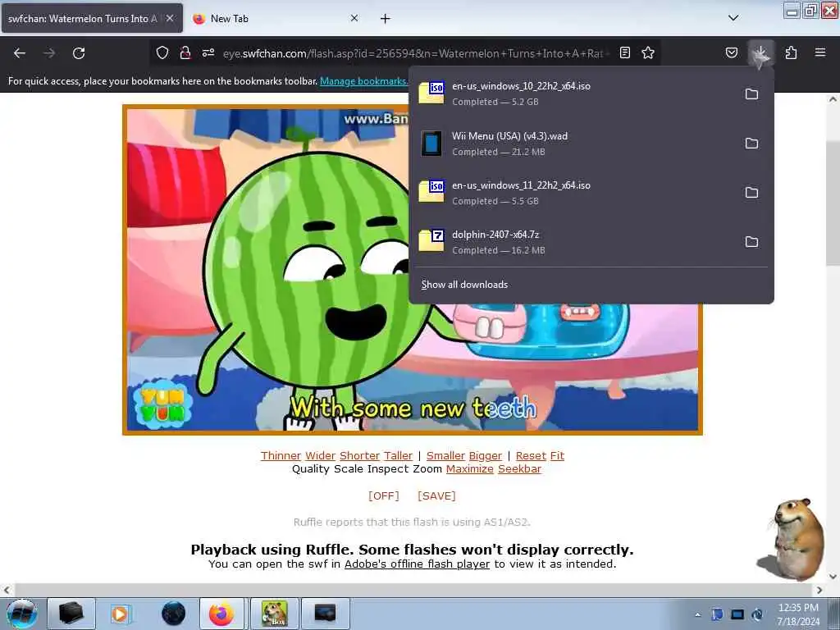Open the extensions puzzle icon
Viewport: 840px width, 630px height.
tap(791, 52)
